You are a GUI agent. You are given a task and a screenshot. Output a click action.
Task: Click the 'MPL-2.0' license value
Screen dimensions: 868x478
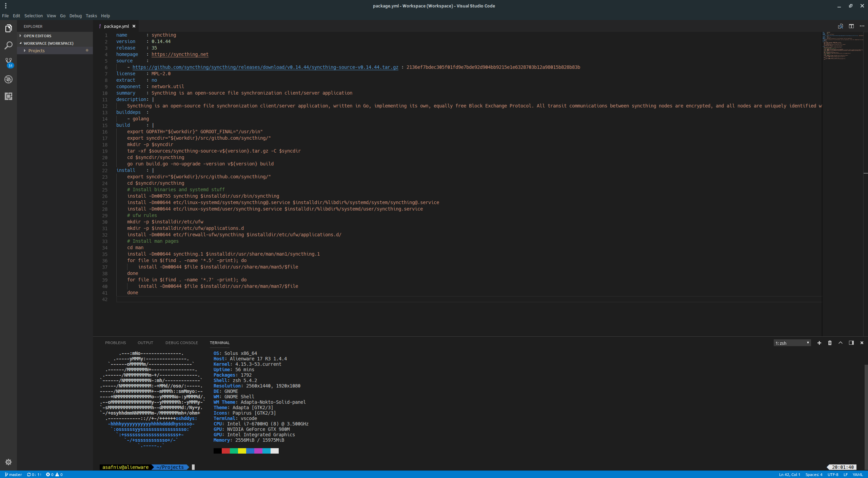click(x=161, y=74)
